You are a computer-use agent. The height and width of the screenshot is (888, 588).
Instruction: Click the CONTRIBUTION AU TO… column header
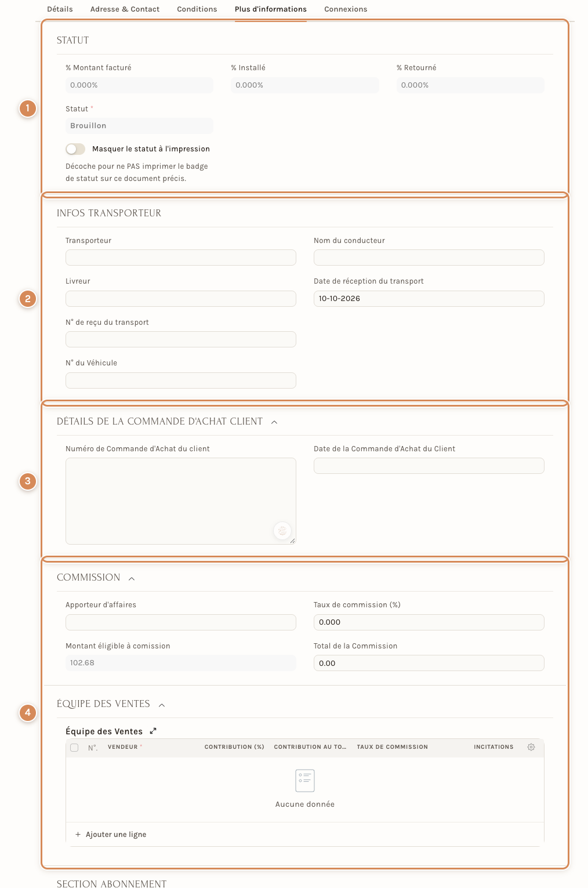click(310, 747)
